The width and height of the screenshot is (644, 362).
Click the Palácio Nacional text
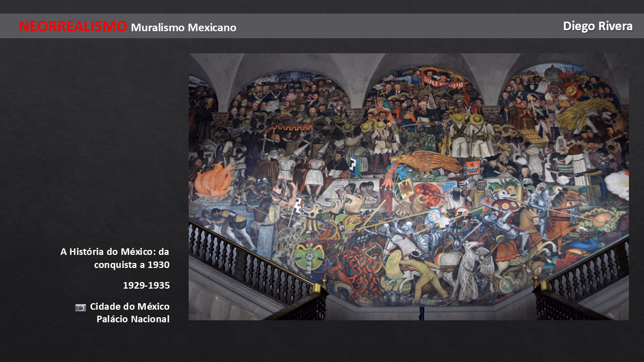click(133, 319)
